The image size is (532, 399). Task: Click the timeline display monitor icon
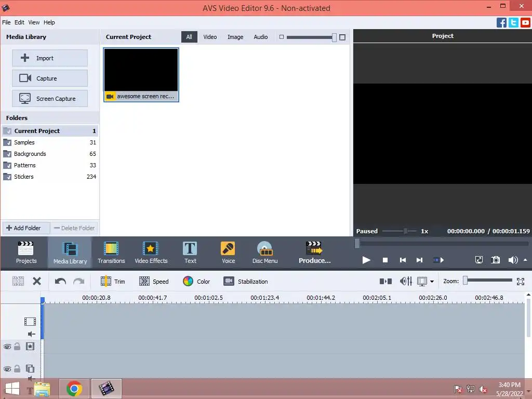[422, 281]
